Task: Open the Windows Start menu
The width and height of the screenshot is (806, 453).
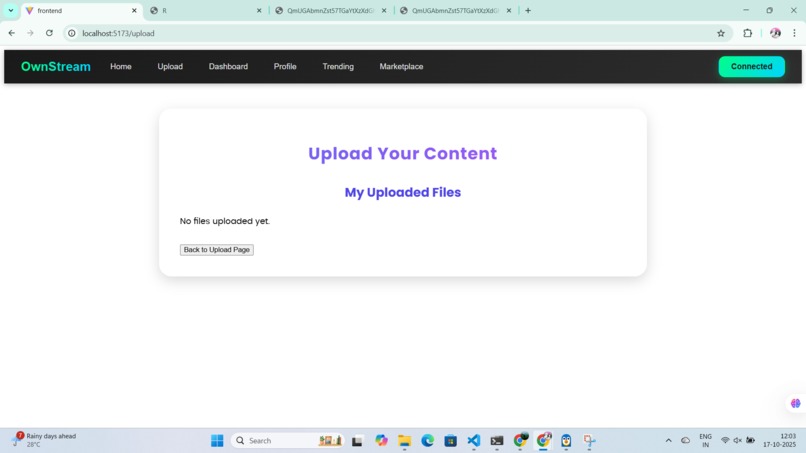Action: [x=217, y=441]
